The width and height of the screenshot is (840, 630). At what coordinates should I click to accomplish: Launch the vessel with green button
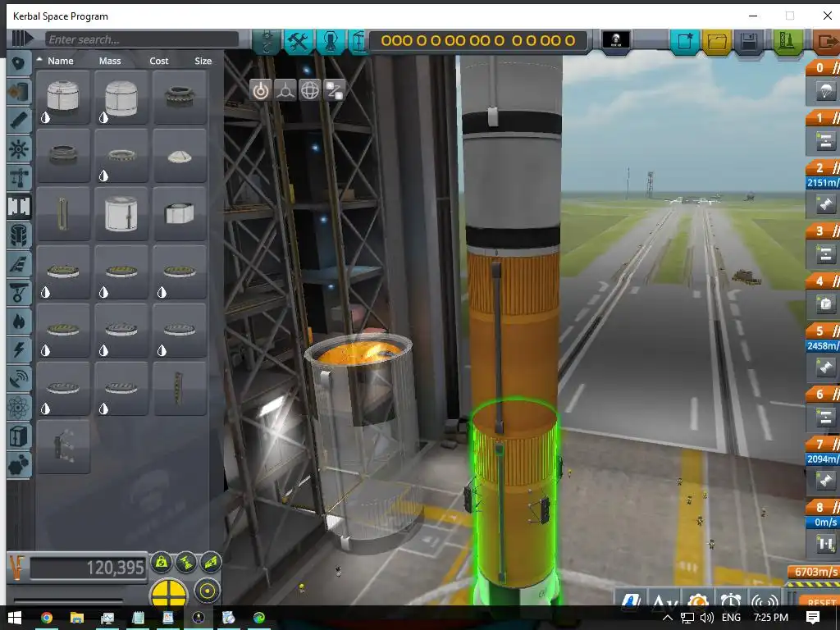(x=786, y=41)
